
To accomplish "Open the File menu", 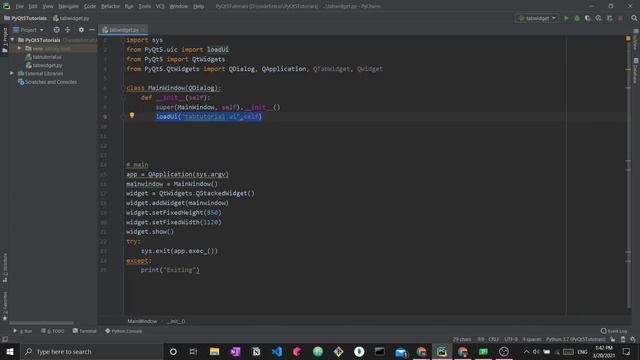I will (x=20, y=7).
